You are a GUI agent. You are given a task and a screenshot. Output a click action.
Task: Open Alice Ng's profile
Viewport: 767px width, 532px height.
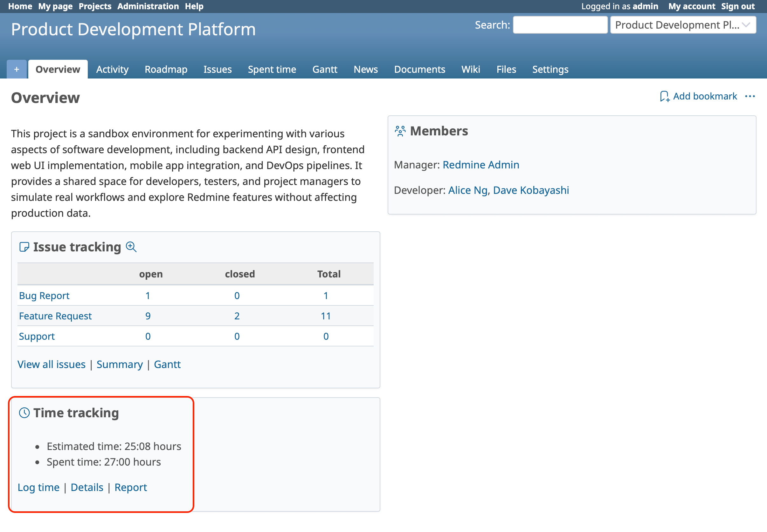[467, 190]
